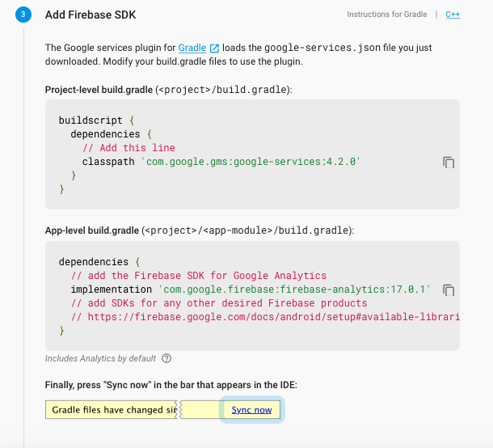Click the App-level build.gradle label
Screen dimensions: 493x448
click(x=92, y=230)
